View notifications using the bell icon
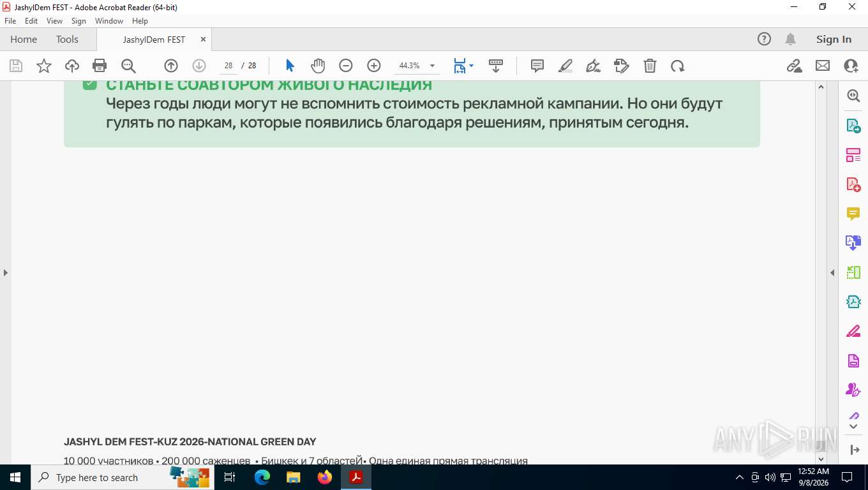Screen dimensions: 868x490 point(790,39)
